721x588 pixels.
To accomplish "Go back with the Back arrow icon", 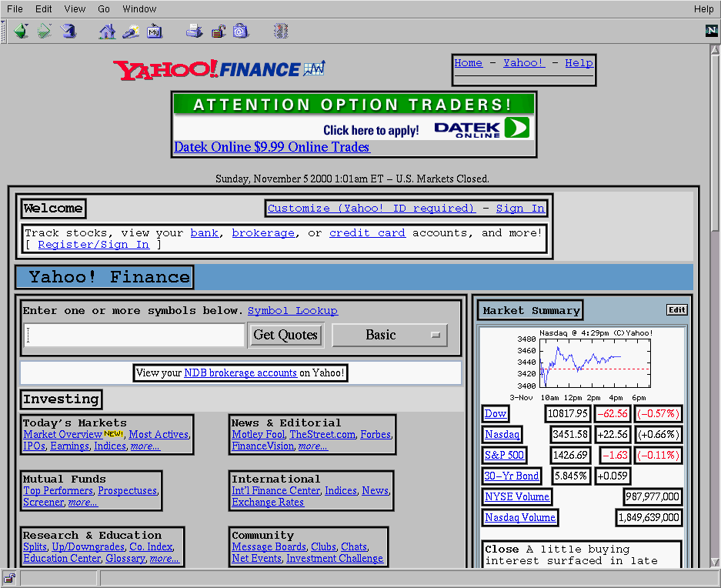I will point(21,32).
